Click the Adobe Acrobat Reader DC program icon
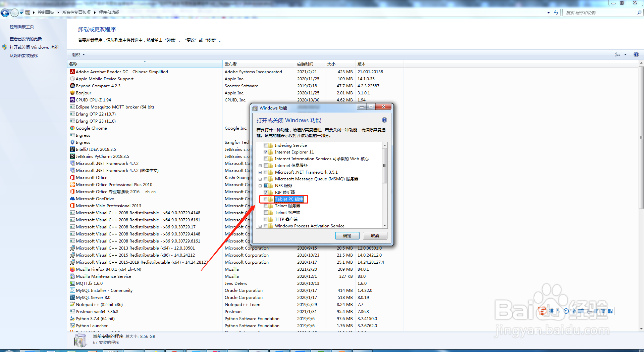This screenshot has height=352, width=644. (72, 72)
